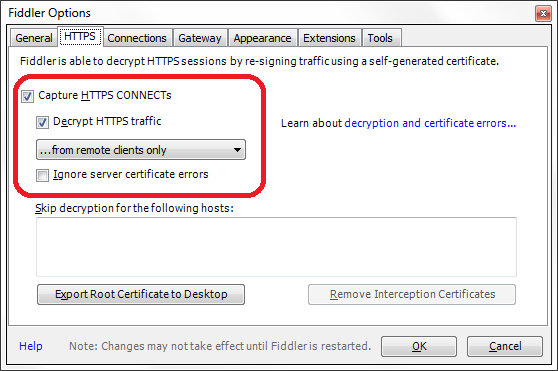558x371 pixels.
Task: Open the '...from remote clients only' dropdown
Action: 141,150
